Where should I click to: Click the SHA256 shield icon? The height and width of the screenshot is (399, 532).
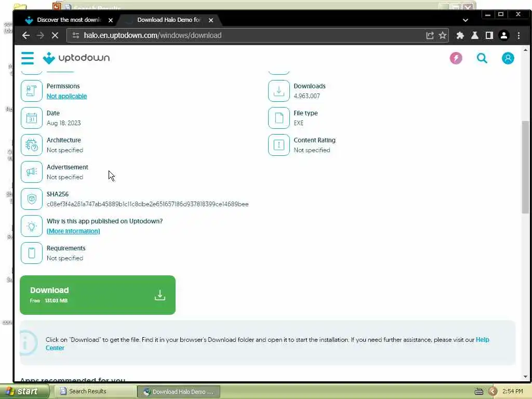click(32, 199)
